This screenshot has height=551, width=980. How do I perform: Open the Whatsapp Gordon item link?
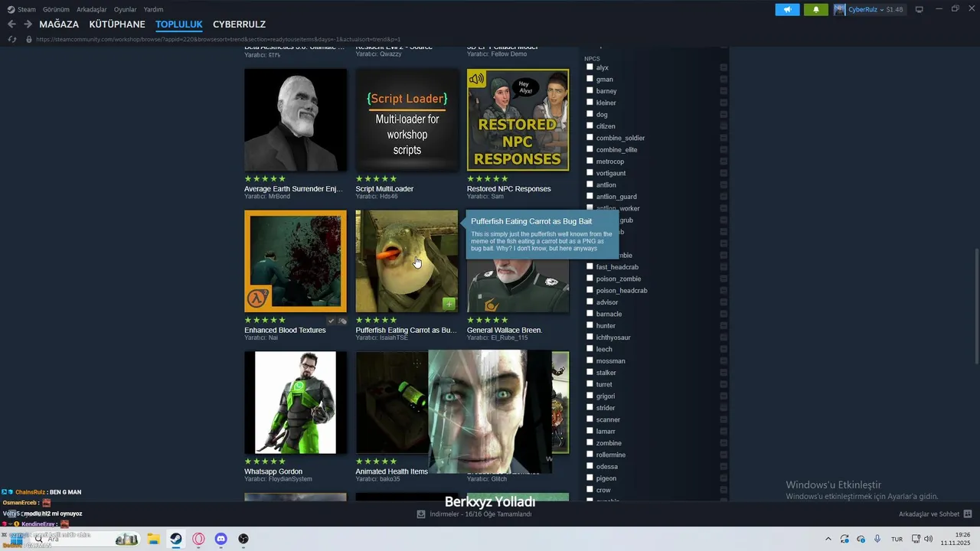coord(273,471)
